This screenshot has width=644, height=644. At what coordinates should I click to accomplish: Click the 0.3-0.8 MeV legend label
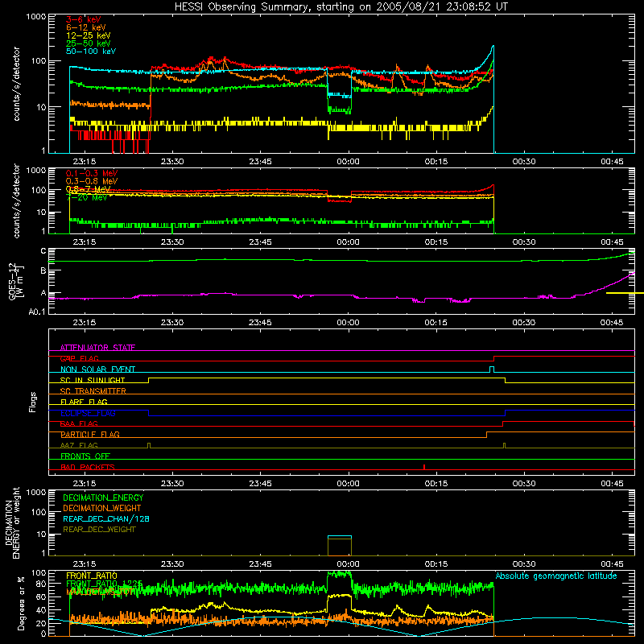tap(92, 181)
